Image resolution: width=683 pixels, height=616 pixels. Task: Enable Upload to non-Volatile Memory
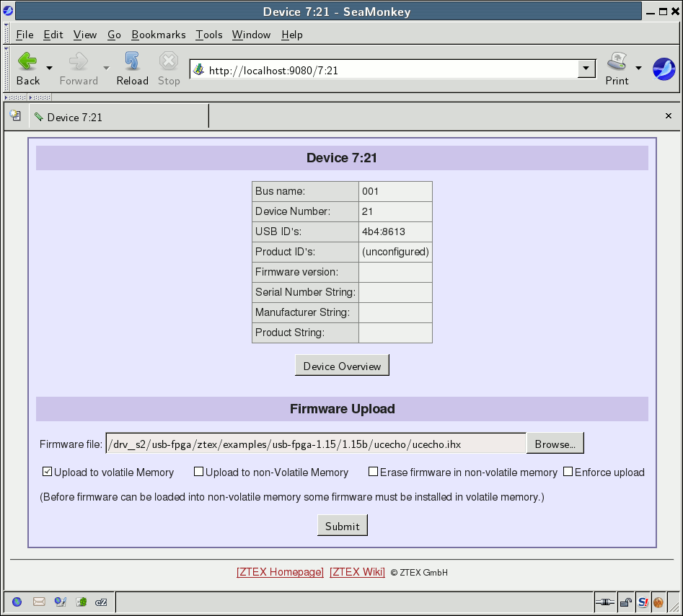click(x=199, y=472)
